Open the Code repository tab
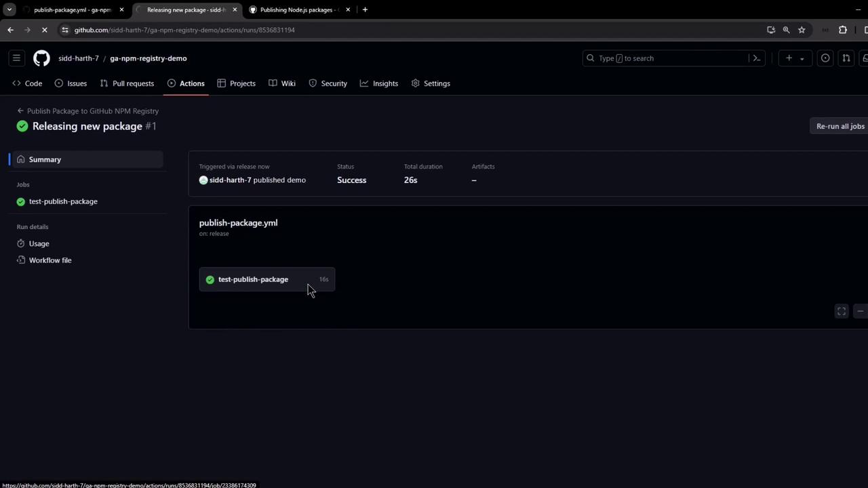Viewport: 868px width, 488px height. (x=27, y=83)
